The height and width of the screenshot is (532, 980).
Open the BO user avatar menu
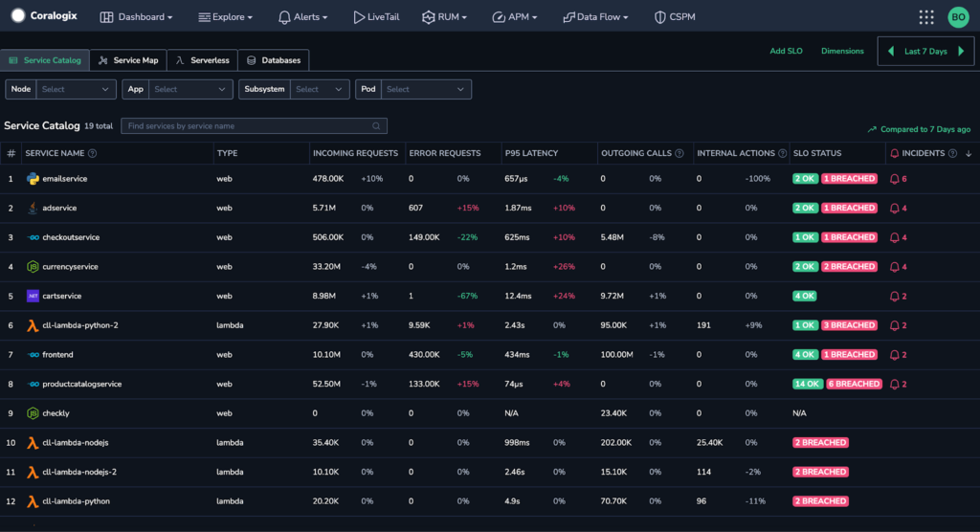tap(958, 17)
